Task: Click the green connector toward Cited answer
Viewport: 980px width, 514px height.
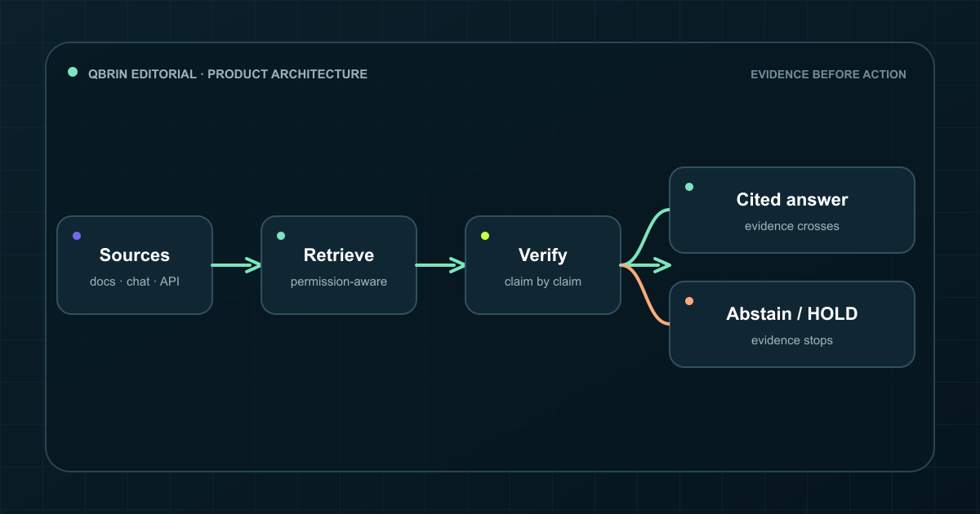Action: (x=645, y=237)
